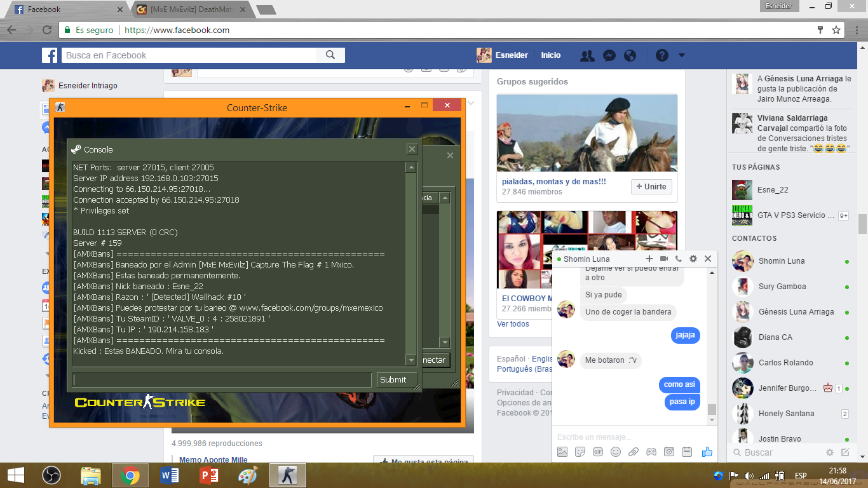
Task: Click the Facebook search magnifier button
Action: tap(330, 55)
